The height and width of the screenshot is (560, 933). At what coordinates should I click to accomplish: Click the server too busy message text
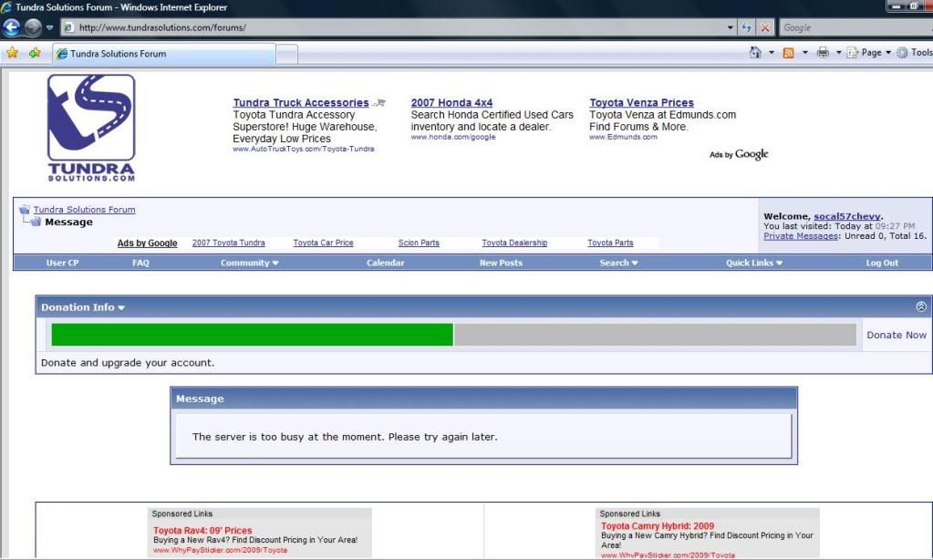tap(345, 437)
